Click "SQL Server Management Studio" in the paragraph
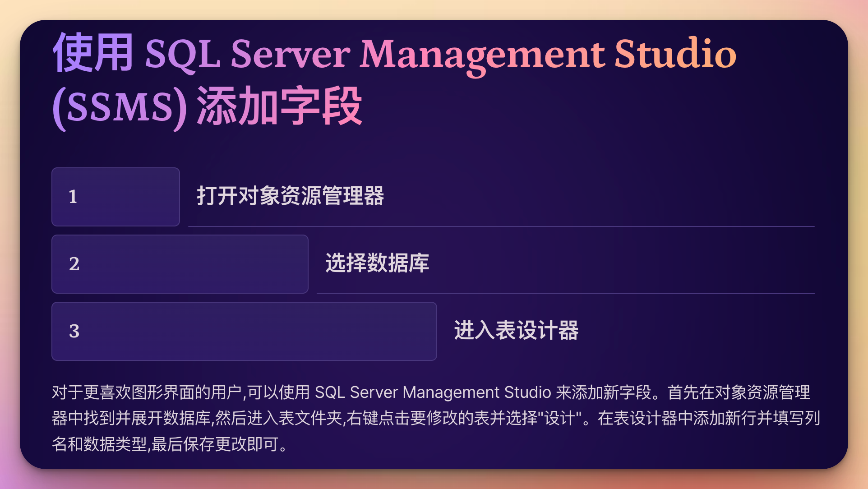This screenshot has height=489, width=868. (433, 392)
